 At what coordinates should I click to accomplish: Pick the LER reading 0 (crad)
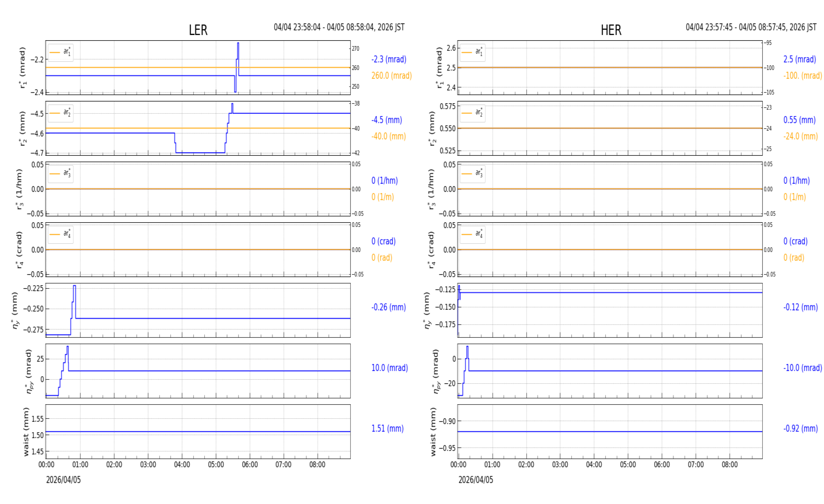coord(383,242)
